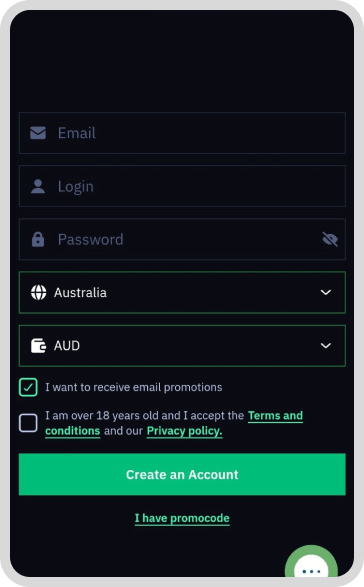Focus the Password input field
364x587 pixels.
(x=182, y=239)
